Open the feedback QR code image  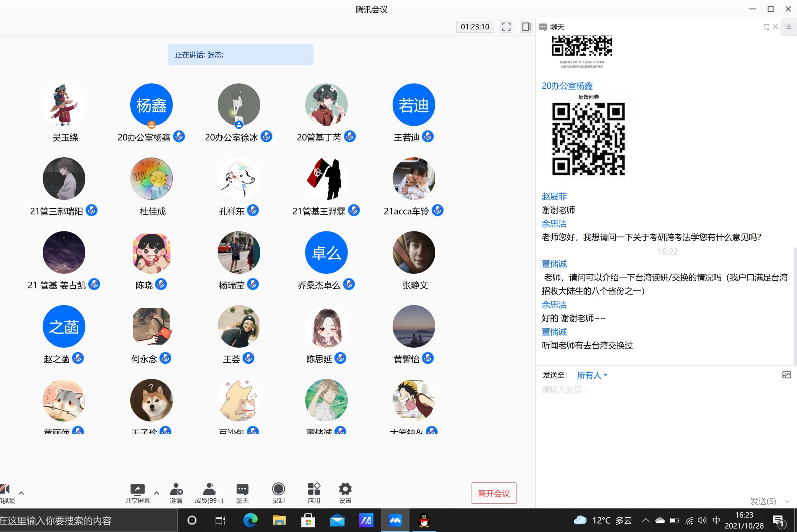[x=588, y=139]
